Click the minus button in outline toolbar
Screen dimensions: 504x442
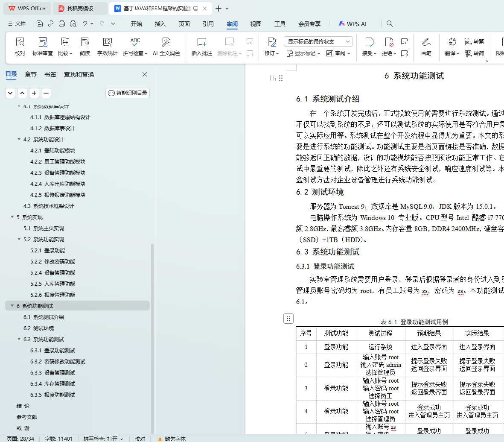click(x=46, y=93)
